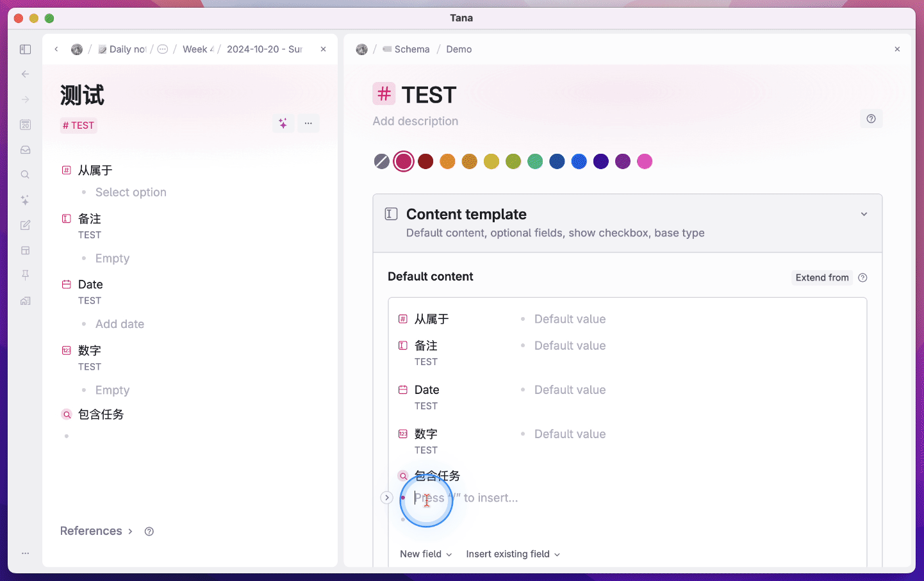This screenshot has height=581, width=924.
Task: Expand the References section
Action: click(x=96, y=531)
